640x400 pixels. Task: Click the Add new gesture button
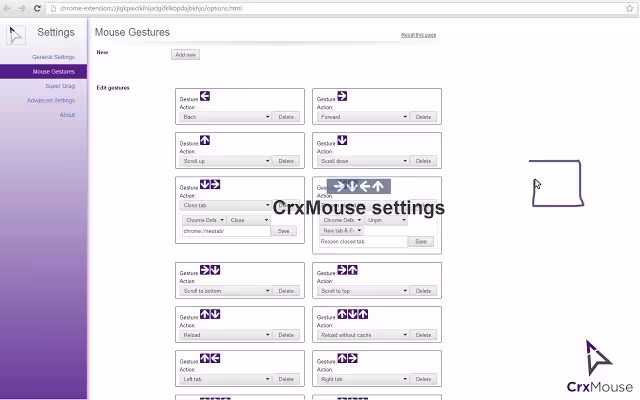[x=185, y=55]
